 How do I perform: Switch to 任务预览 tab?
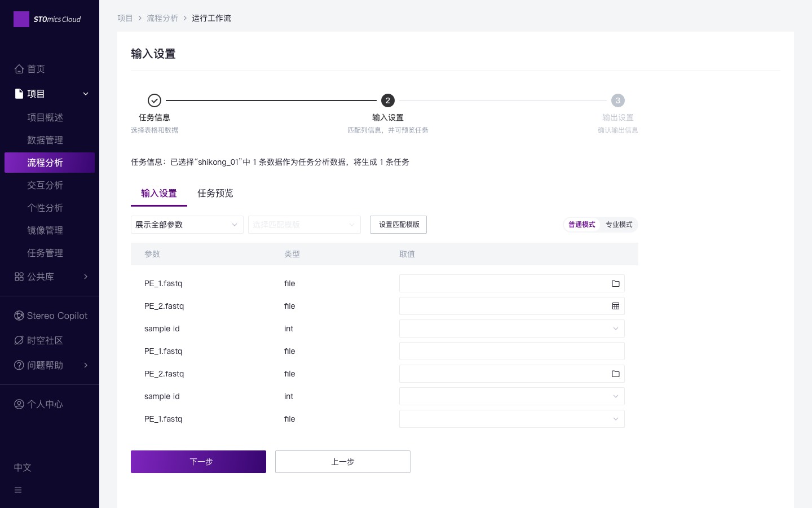[215, 193]
